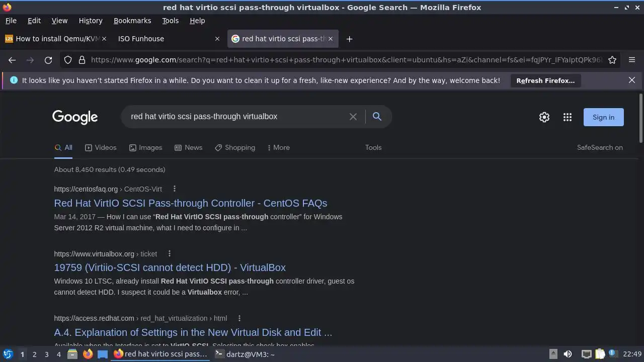Select the News search tab
644x362 pixels.
[188, 147]
